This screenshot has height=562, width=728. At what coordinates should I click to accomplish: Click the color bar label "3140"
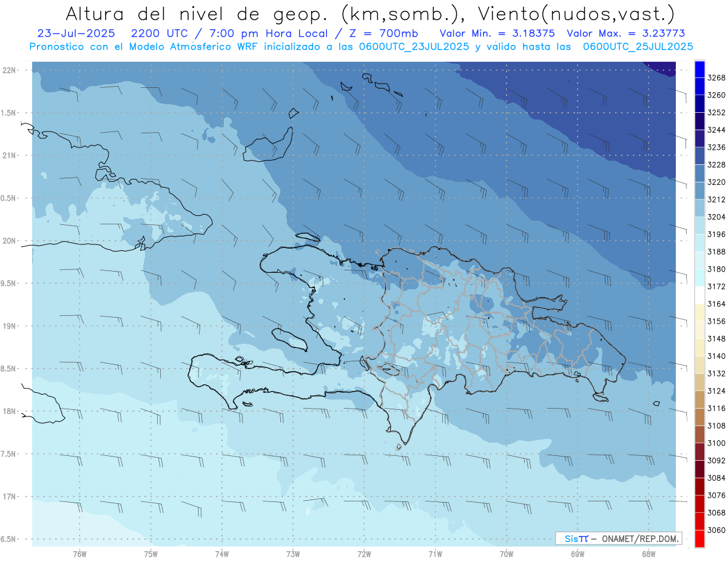point(716,356)
